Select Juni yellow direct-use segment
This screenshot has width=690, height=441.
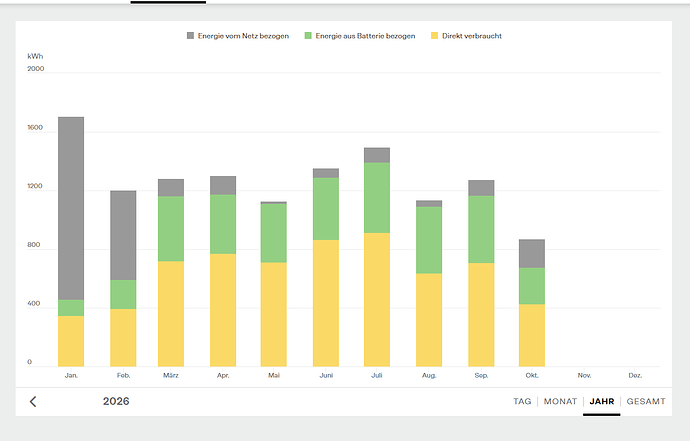coord(326,303)
